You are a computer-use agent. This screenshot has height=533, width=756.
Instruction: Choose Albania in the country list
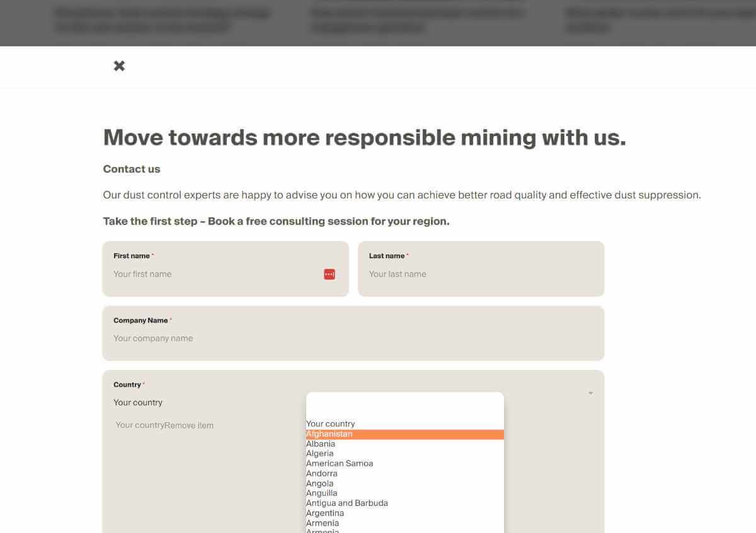tap(321, 444)
